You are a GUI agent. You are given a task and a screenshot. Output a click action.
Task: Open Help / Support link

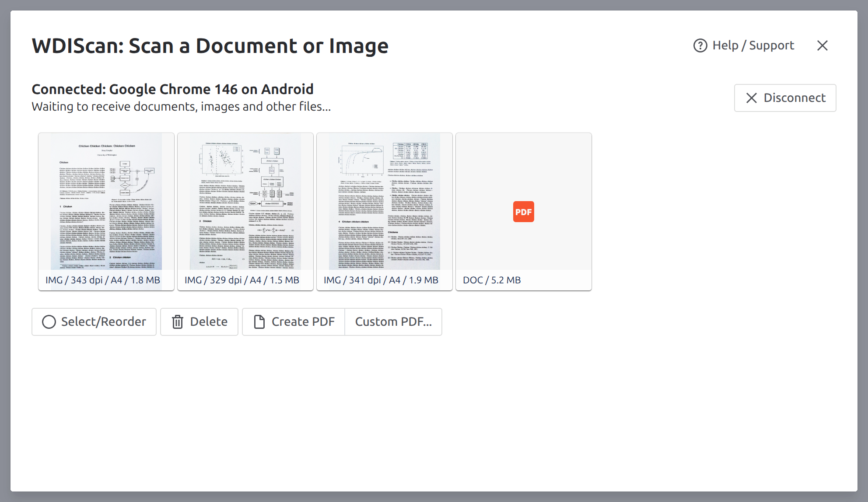pos(752,45)
